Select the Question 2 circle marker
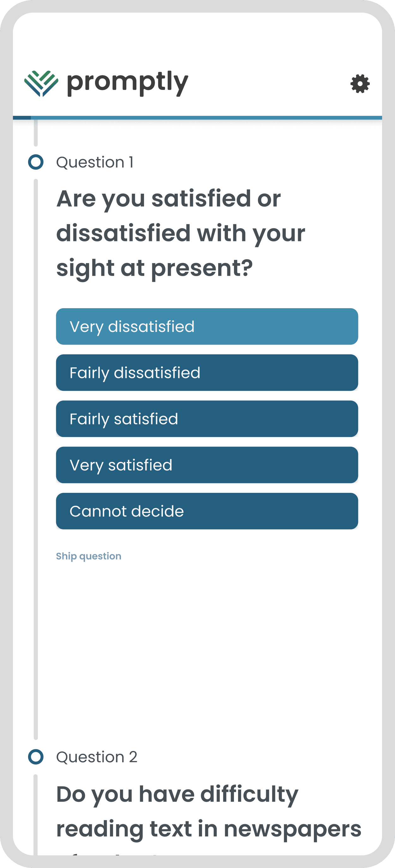This screenshot has height=868, width=395. (x=36, y=757)
